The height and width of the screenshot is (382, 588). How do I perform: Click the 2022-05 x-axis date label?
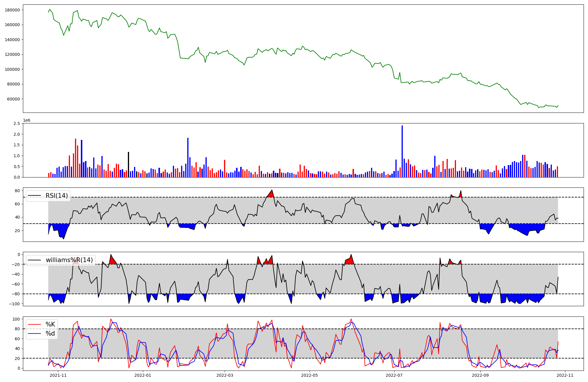coord(309,375)
